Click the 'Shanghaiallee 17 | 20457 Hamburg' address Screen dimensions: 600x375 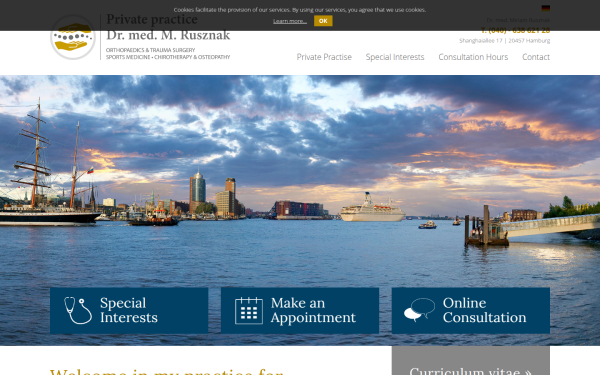click(504, 41)
